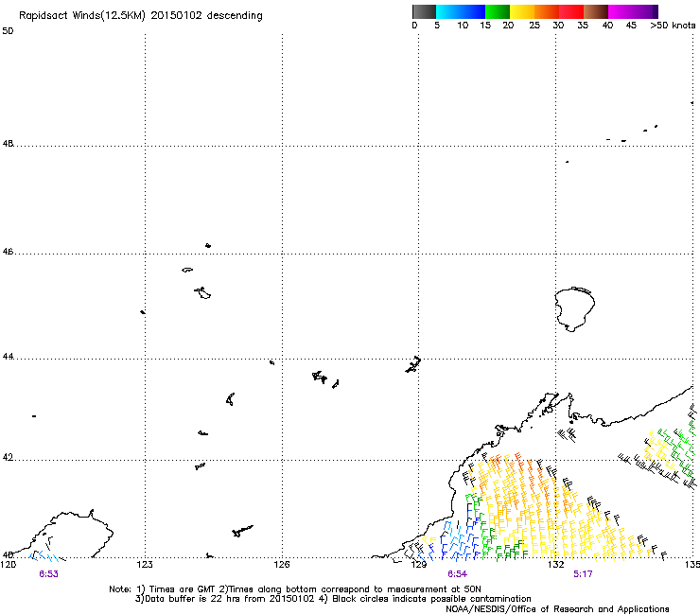Screen dimensions: 700x615
Task: Click longitude axis label "126"
Action: point(282,565)
